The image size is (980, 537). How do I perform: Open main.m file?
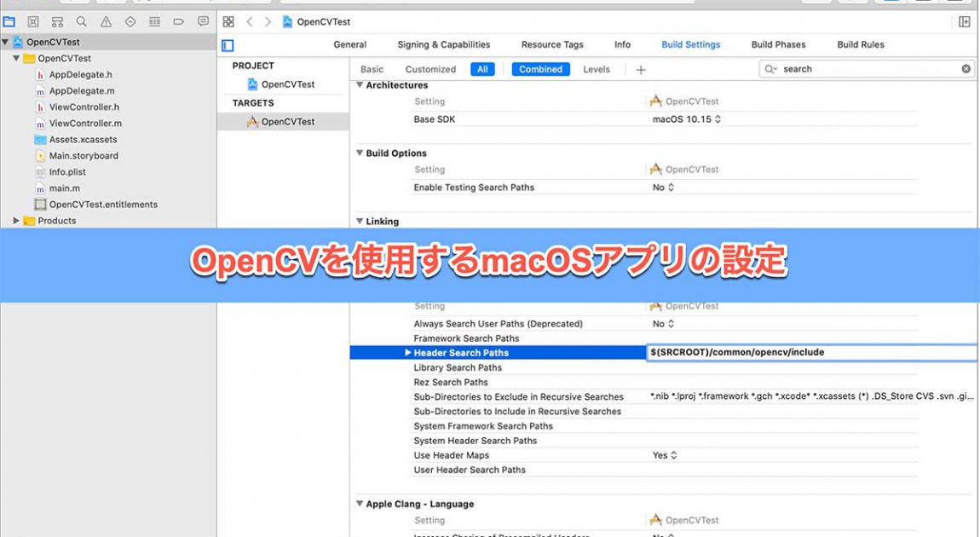(x=57, y=188)
